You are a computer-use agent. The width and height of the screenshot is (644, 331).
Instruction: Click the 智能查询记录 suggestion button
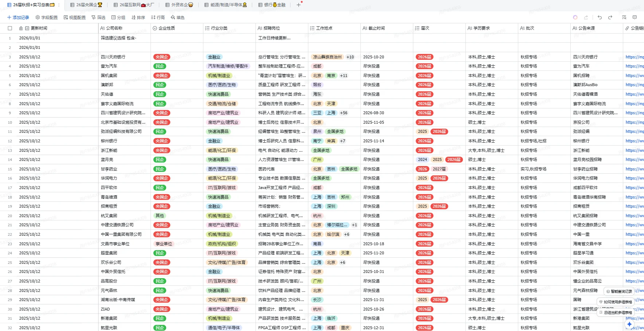(619, 291)
